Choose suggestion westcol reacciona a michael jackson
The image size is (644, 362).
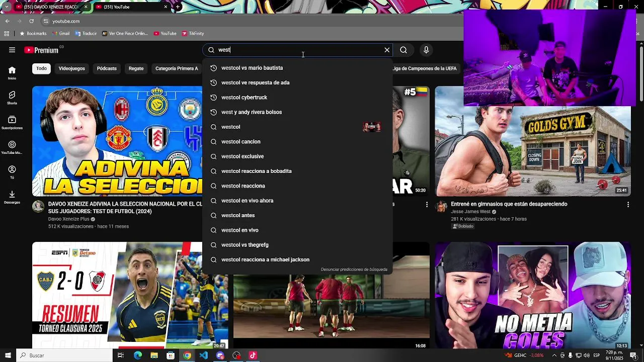297,259
